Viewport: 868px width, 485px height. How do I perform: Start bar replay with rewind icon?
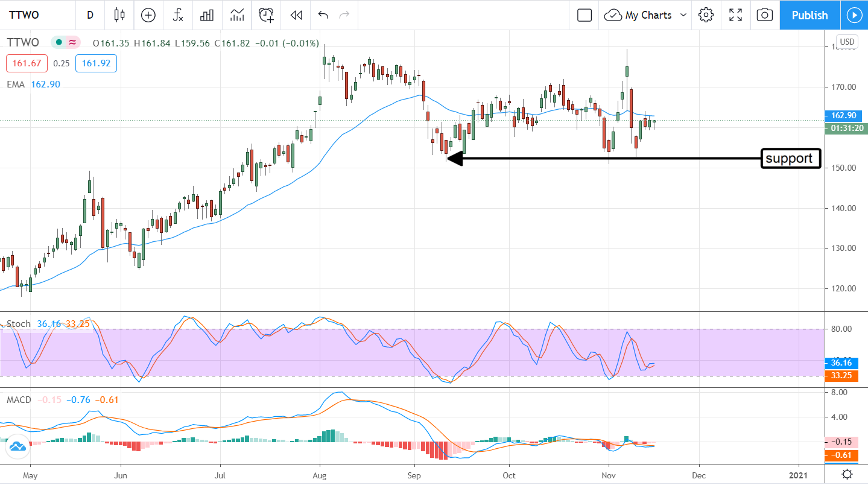click(296, 15)
